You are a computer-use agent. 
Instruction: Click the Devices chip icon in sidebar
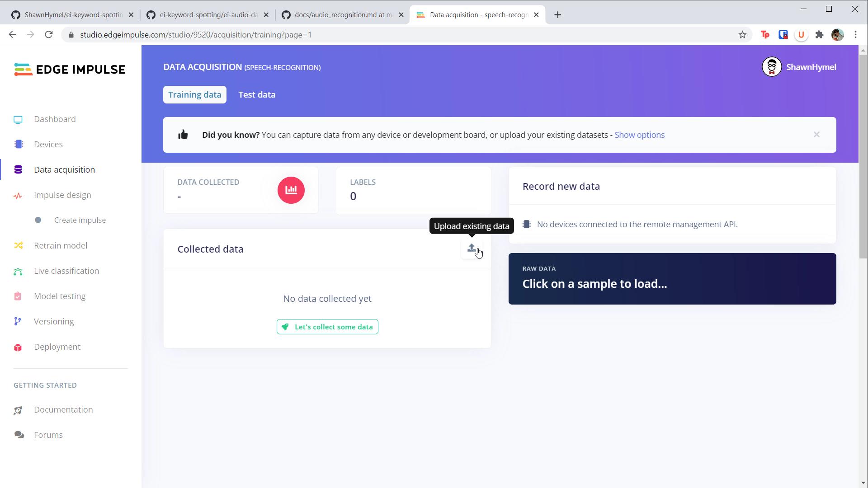(19, 145)
